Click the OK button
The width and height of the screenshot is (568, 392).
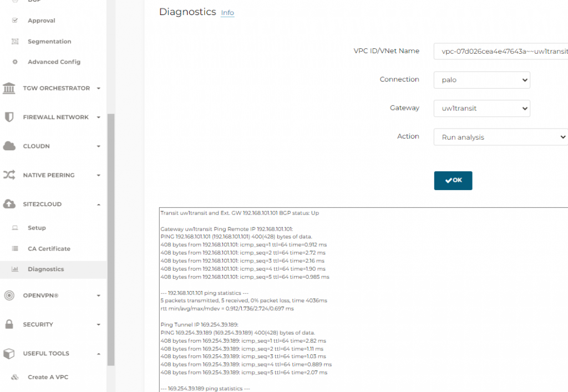coord(453,181)
